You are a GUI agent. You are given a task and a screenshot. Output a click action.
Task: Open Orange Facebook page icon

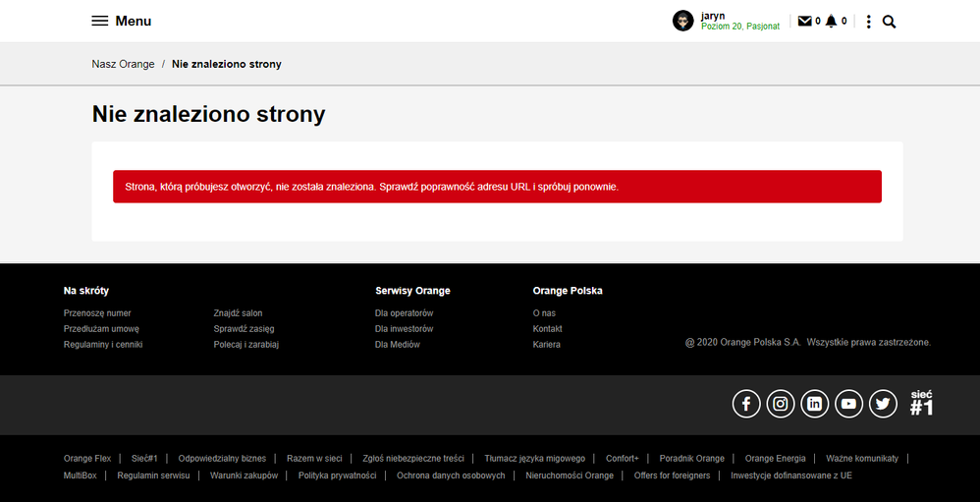pos(746,404)
